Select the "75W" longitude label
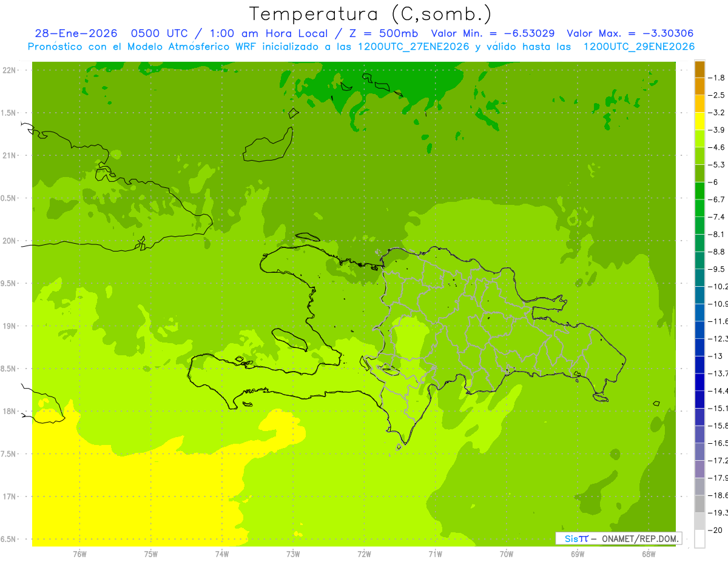Screen dimensions: 728x562 pyautogui.click(x=151, y=554)
